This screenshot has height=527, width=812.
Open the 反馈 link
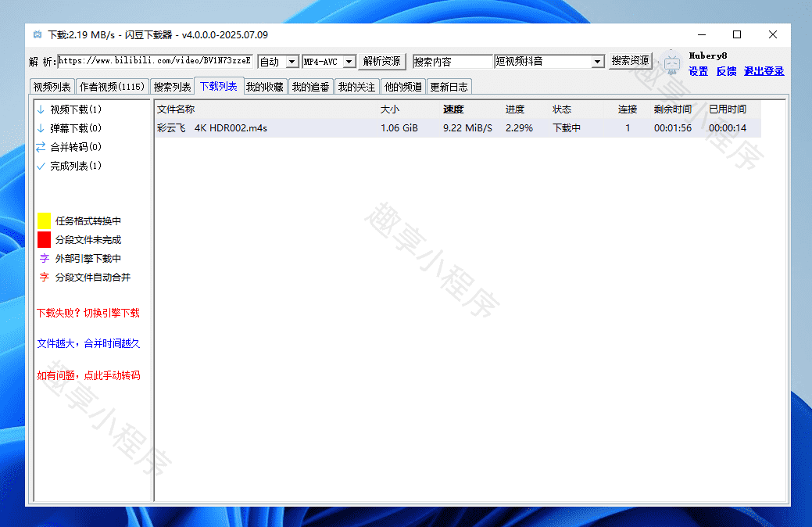[x=726, y=71]
